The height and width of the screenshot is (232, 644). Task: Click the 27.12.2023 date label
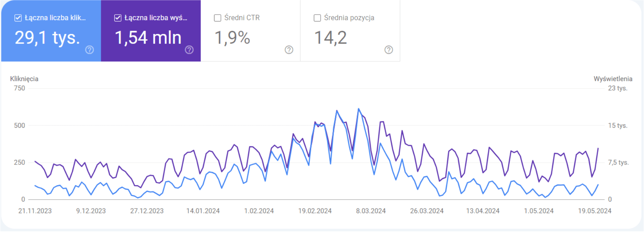[147, 211]
